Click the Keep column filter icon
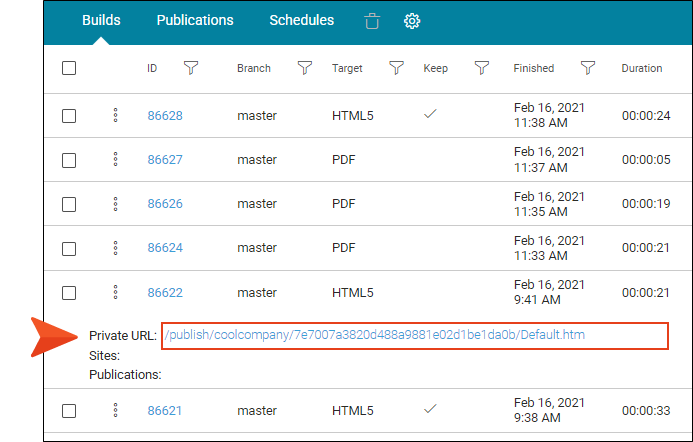The width and height of the screenshot is (693, 442). point(482,68)
